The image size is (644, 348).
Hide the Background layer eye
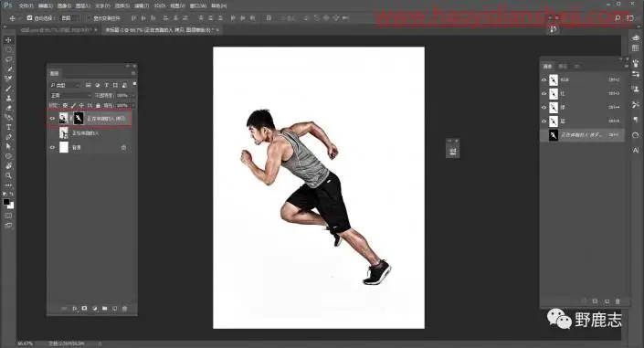coord(52,147)
